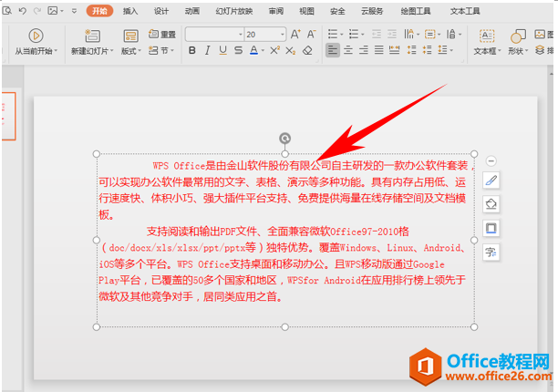
Task: Click the shape outline icon beside text box
Action: click(491, 228)
